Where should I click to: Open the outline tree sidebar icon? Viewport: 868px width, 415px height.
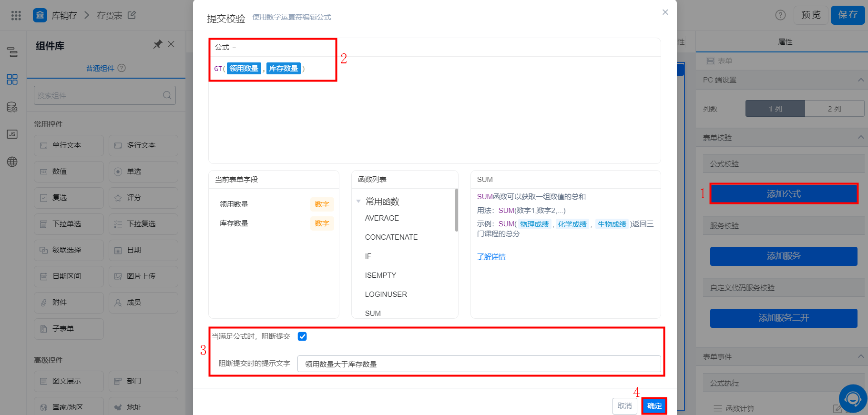[12, 52]
